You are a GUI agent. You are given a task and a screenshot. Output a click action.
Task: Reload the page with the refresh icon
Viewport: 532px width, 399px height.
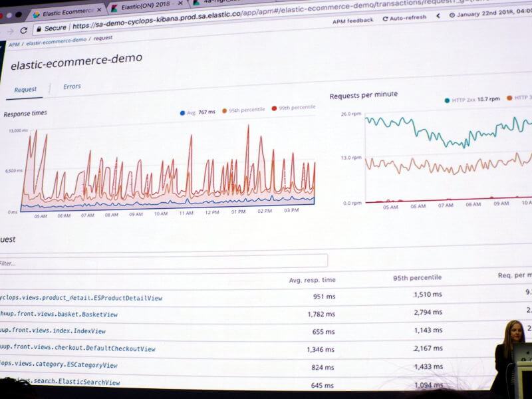tap(23, 31)
